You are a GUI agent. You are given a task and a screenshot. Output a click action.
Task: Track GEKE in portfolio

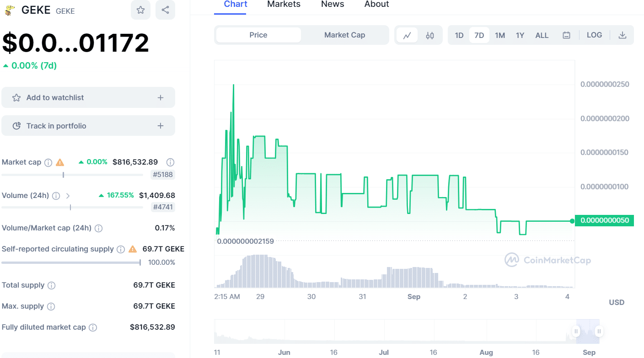pyautogui.click(x=88, y=126)
